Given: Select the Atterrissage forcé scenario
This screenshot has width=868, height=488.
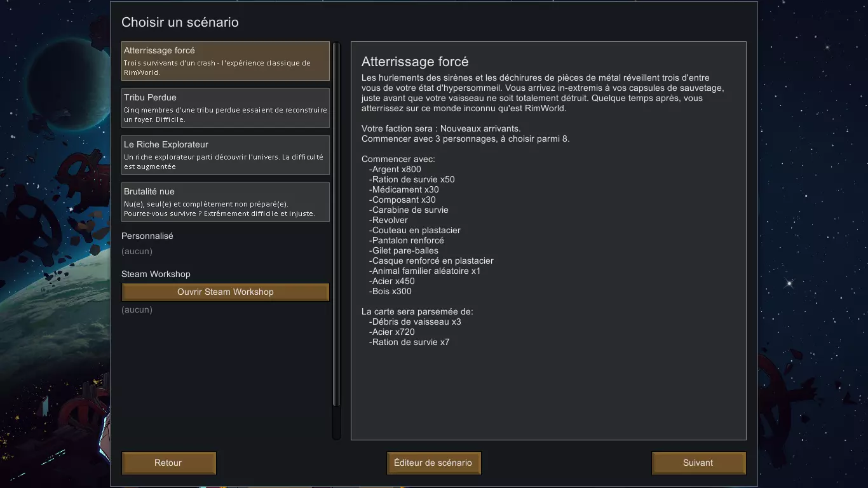Looking at the screenshot, I should pyautogui.click(x=225, y=61).
